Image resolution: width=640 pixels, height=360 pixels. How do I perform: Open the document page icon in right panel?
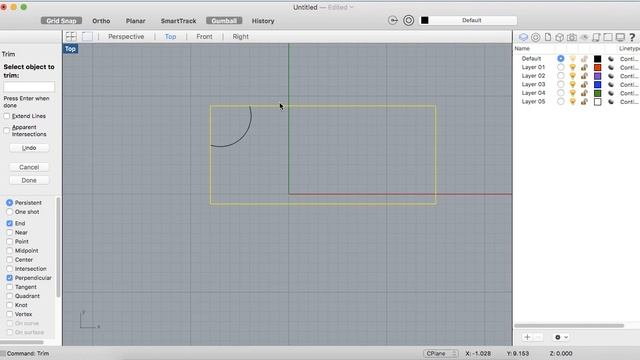pyautogui.click(x=548, y=37)
